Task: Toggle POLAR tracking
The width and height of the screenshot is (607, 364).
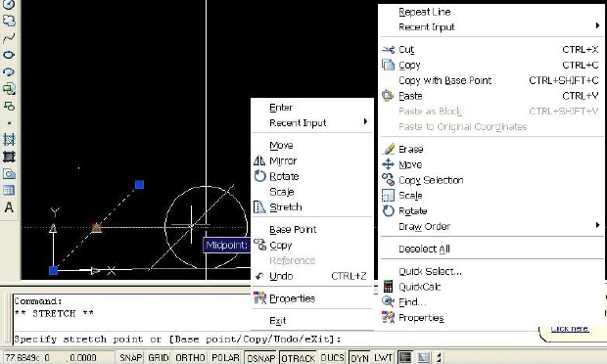Action: (x=226, y=357)
